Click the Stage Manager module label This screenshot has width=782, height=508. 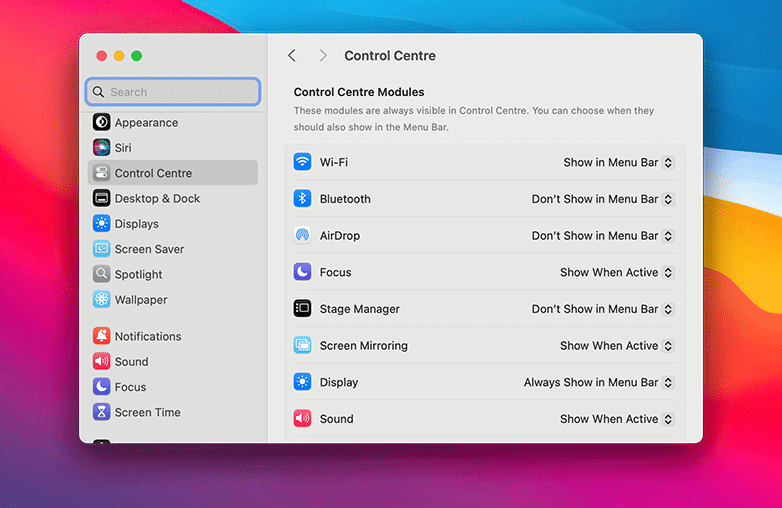click(x=360, y=309)
